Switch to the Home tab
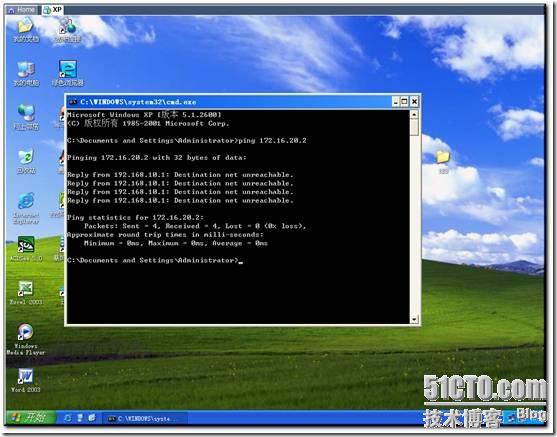This screenshot has width=557, height=437. (x=21, y=10)
